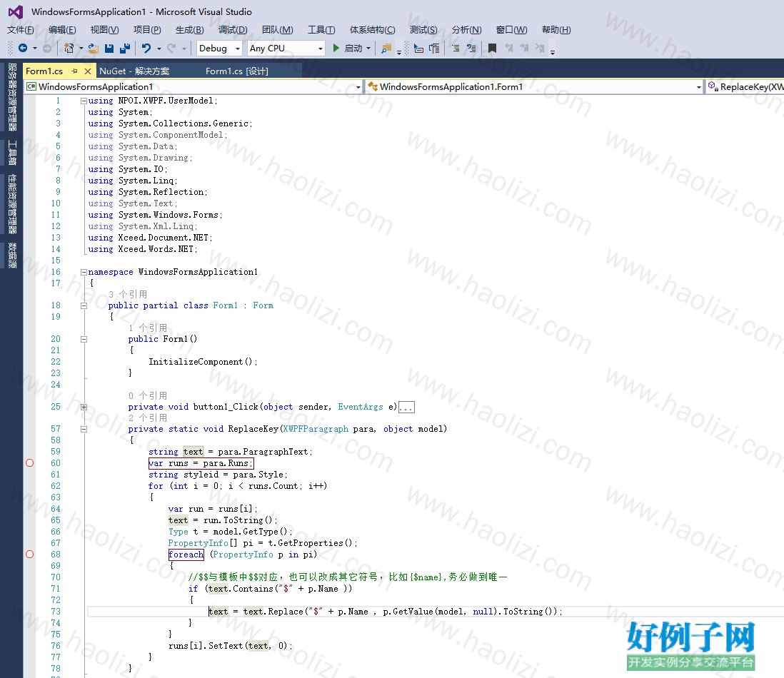Open the 窗口(W) menu
This screenshot has width=784, height=678.
pos(511,29)
